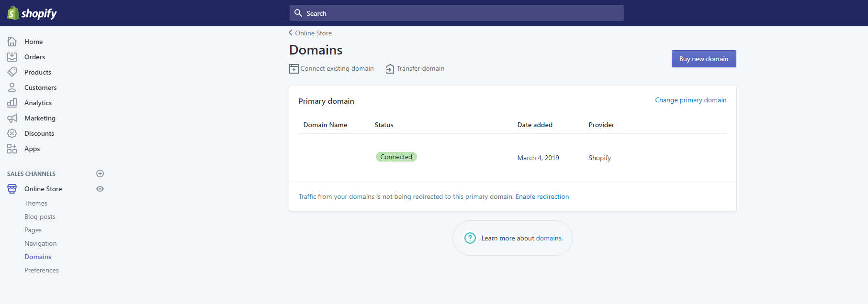Click the Orders inbox icon
Image resolution: width=868 pixels, height=304 pixels.
click(12, 57)
